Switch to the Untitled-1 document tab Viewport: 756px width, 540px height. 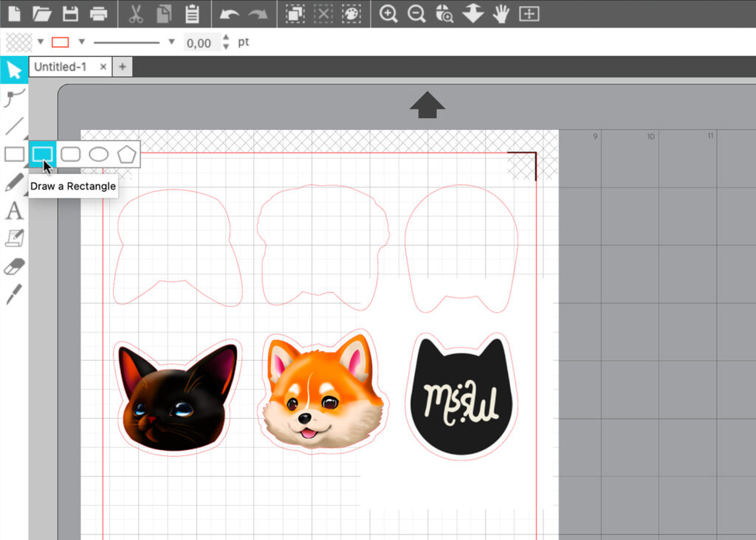pyautogui.click(x=60, y=67)
